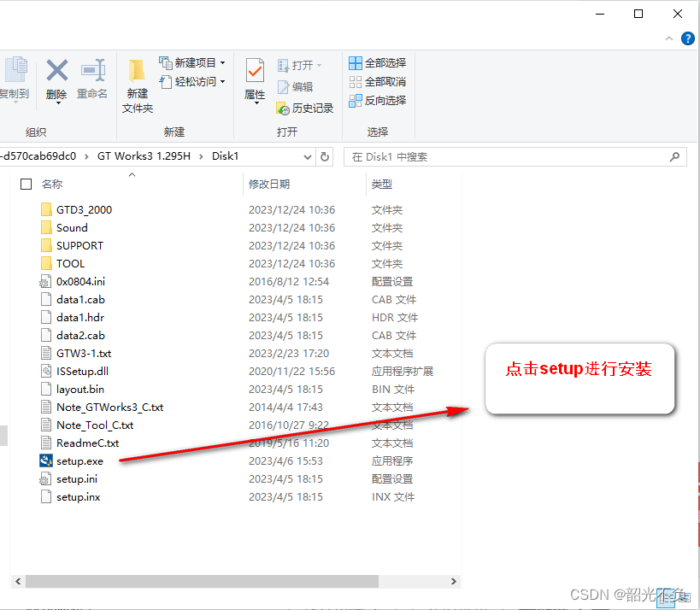Sort by Date modified (修改日期) column
This screenshot has width=700, height=610.
[269, 184]
